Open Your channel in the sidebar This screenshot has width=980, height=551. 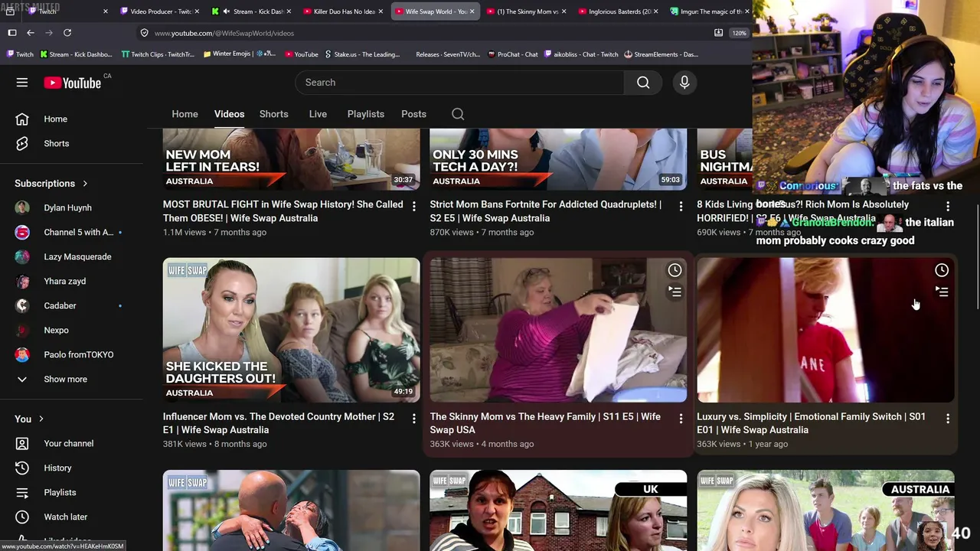point(71,443)
